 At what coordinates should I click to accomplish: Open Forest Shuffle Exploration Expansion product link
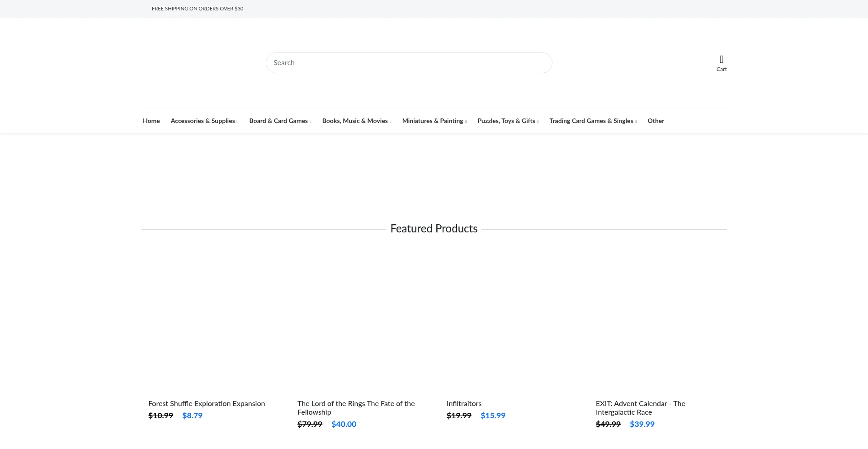[207, 403]
